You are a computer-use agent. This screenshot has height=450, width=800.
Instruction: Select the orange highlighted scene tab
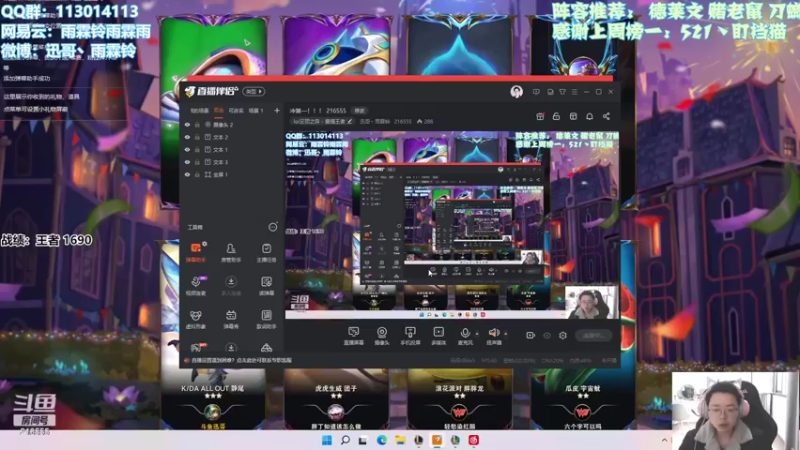[219, 110]
